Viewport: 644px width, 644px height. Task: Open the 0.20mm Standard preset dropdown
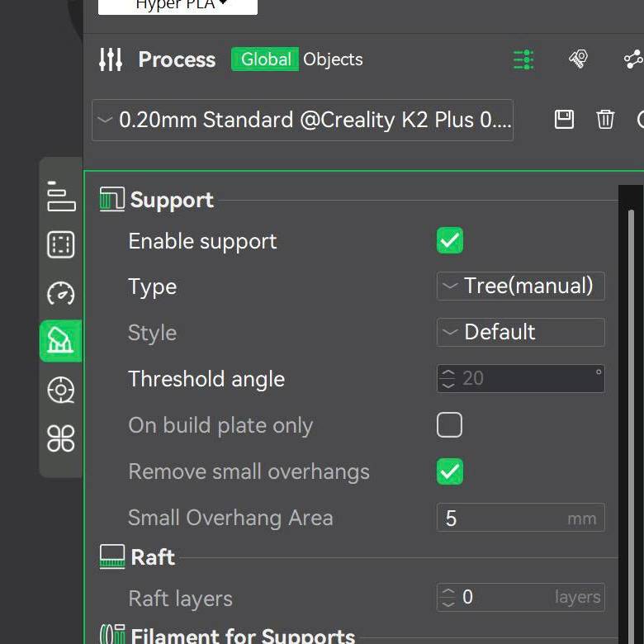[x=302, y=120]
